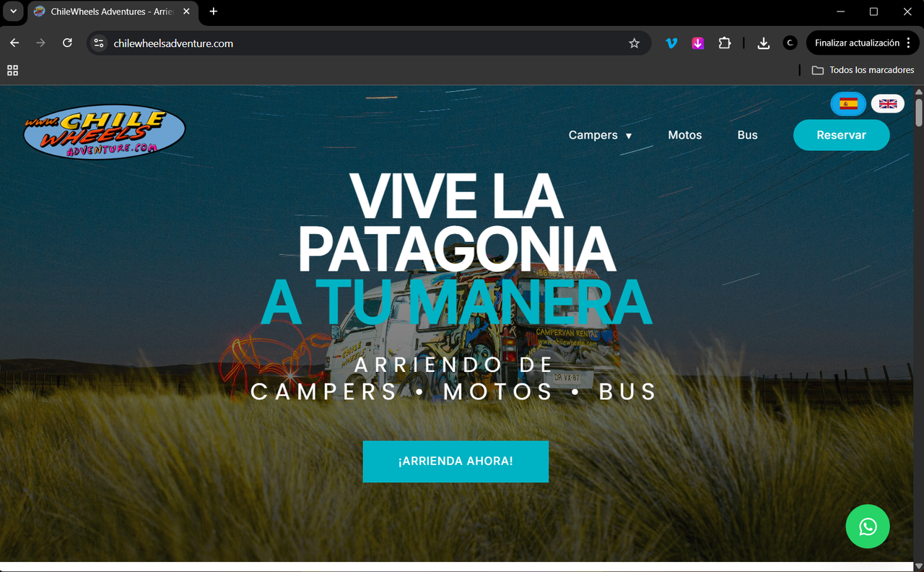Open the pink downloader extension icon
This screenshot has height=572, width=924.
(697, 43)
